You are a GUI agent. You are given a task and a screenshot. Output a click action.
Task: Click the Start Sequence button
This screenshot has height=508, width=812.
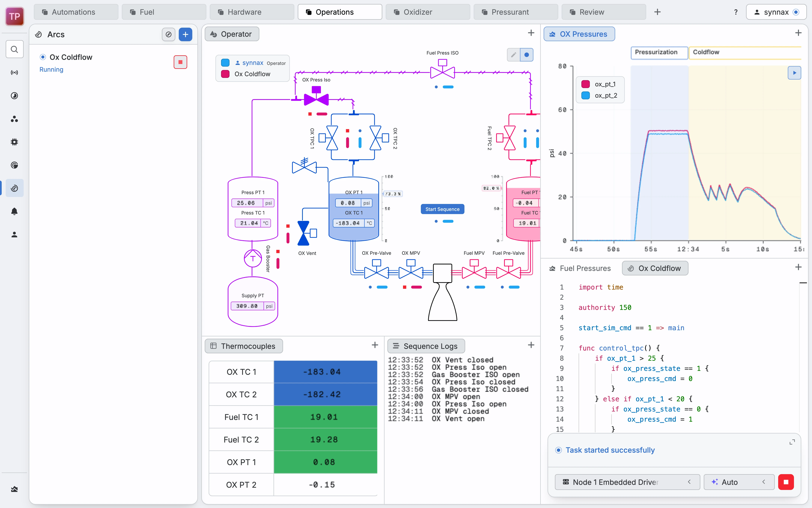pos(442,209)
